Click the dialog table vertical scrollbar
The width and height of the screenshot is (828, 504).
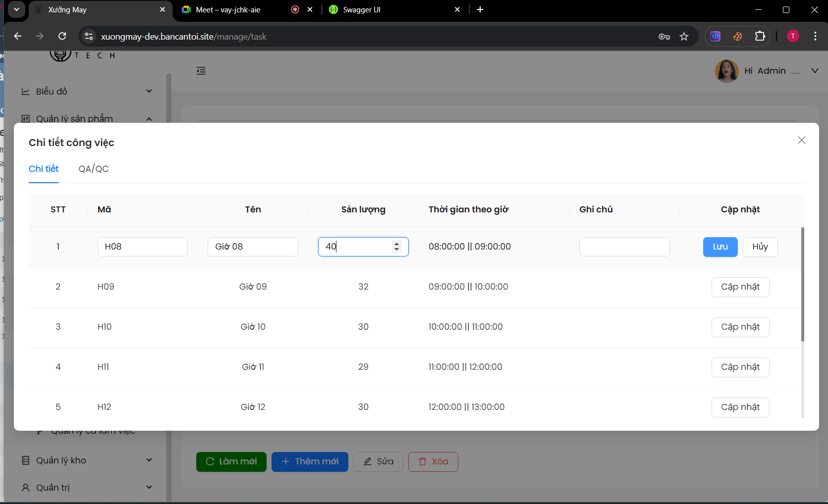(802, 285)
